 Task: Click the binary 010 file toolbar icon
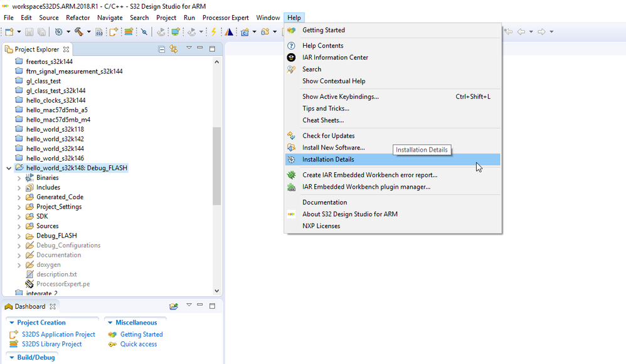(x=99, y=32)
